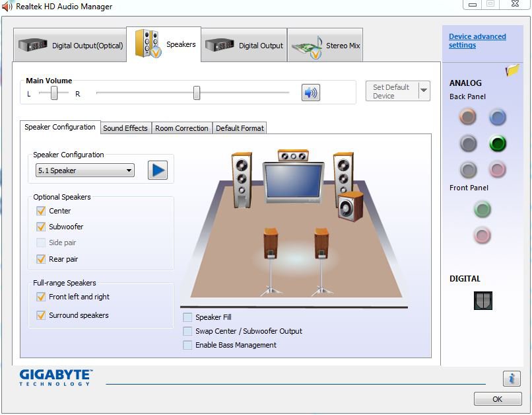Uncheck the Subwoofer optional speaker

click(x=41, y=226)
